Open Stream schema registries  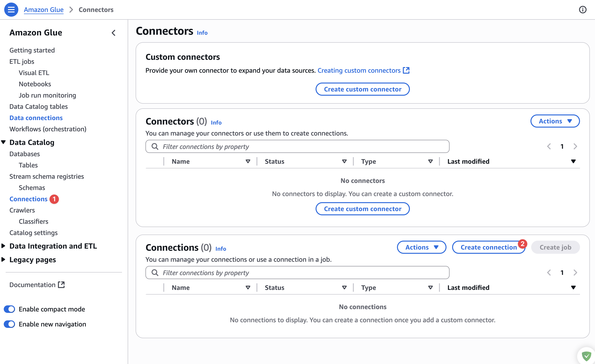coord(47,176)
